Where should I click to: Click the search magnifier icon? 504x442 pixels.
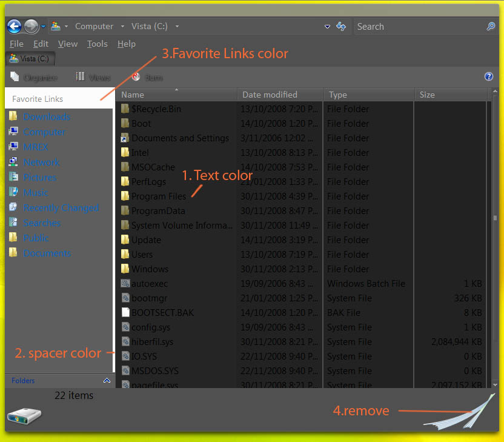pos(491,27)
